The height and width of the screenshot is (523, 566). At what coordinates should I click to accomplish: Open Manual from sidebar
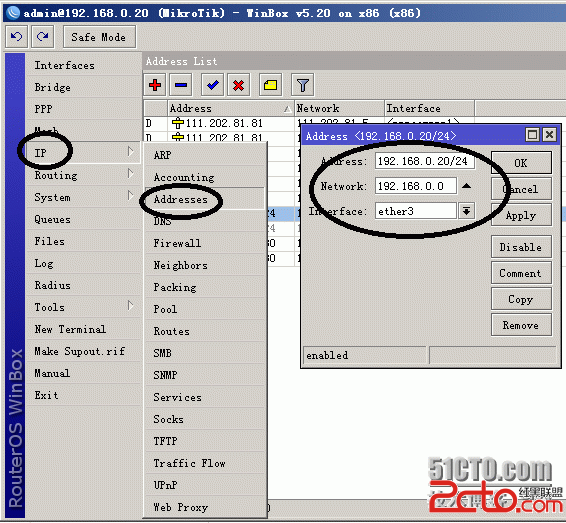point(83,373)
